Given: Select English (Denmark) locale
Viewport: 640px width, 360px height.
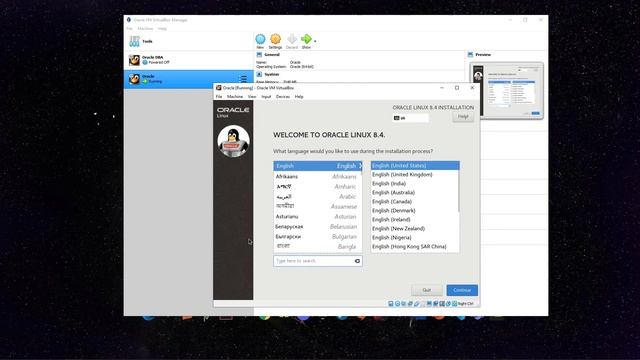Looking at the screenshot, I should [414, 210].
